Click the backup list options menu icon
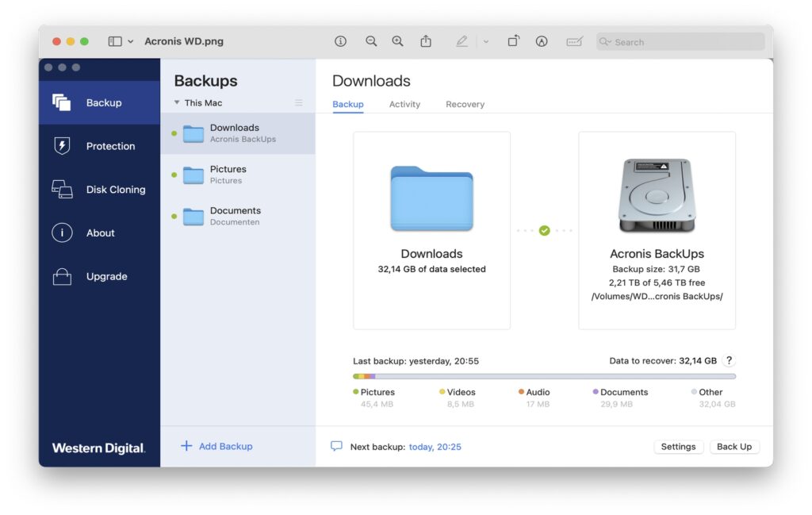This screenshot has width=812, height=515. coord(299,102)
